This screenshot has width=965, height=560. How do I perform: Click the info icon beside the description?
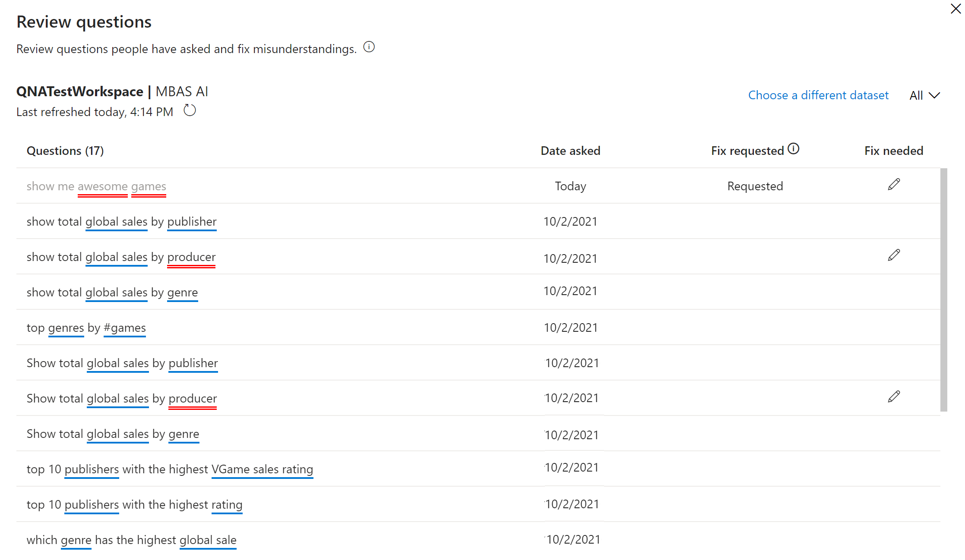pos(369,47)
